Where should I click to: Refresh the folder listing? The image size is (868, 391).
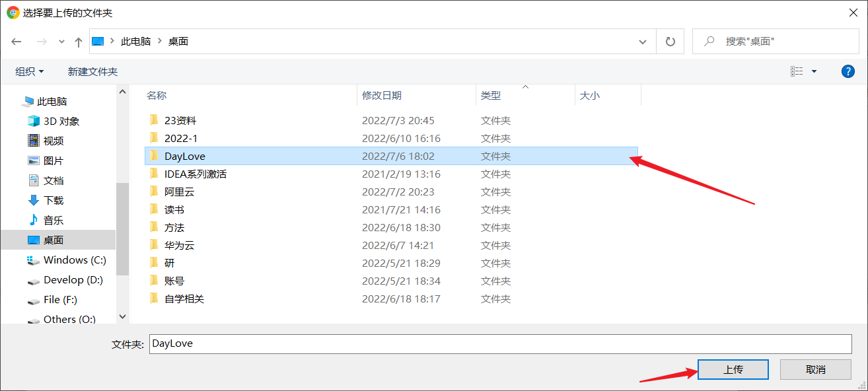pos(670,42)
